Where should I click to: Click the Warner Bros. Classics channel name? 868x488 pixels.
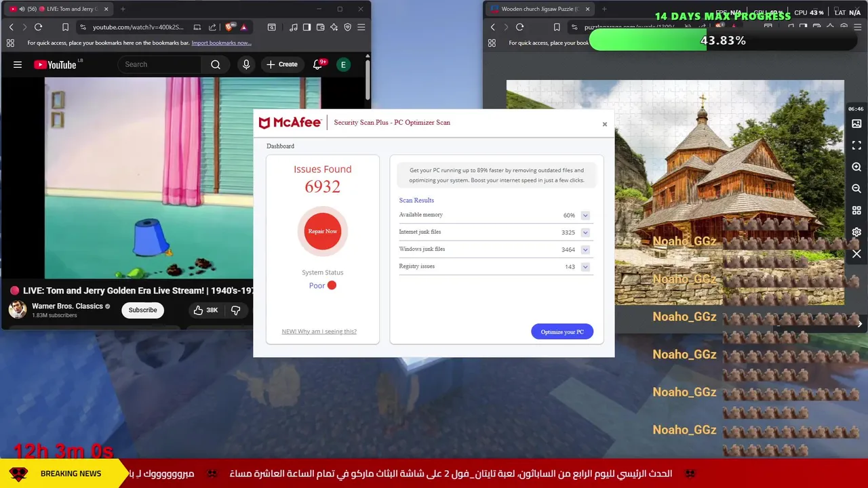point(67,306)
